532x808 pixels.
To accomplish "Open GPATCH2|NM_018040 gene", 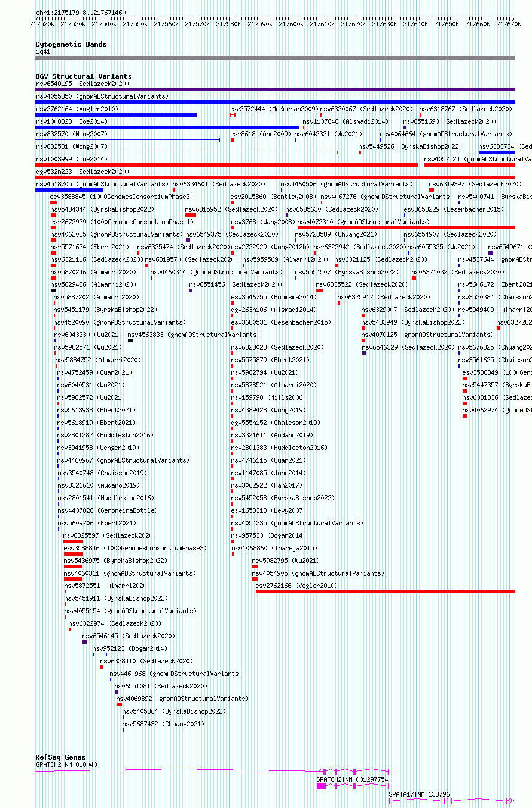I will (66, 764).
